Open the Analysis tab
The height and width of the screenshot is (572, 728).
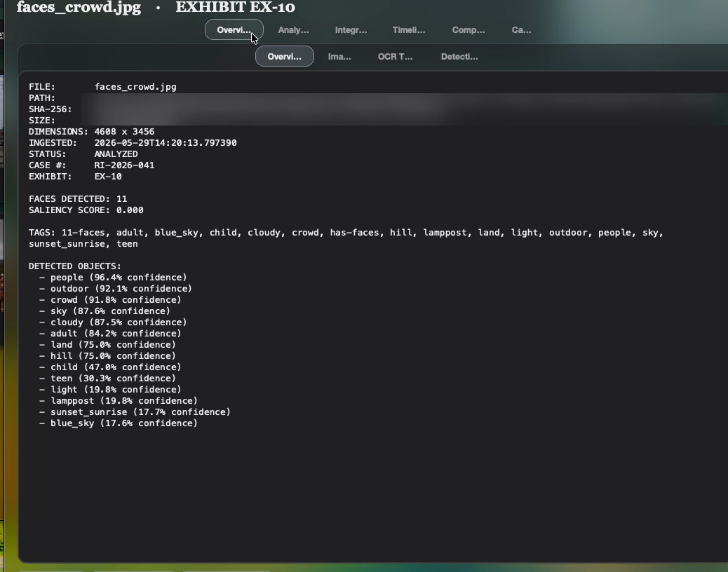293,29
